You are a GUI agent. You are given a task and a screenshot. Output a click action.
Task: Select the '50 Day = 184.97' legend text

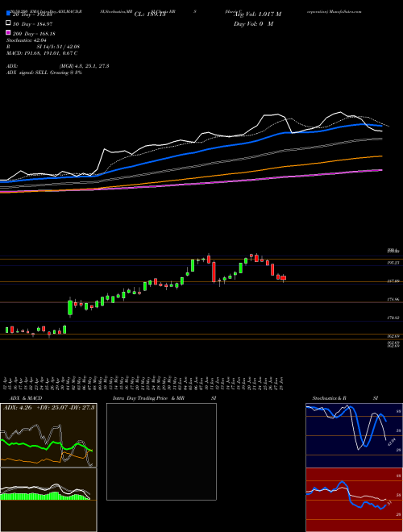32,24
